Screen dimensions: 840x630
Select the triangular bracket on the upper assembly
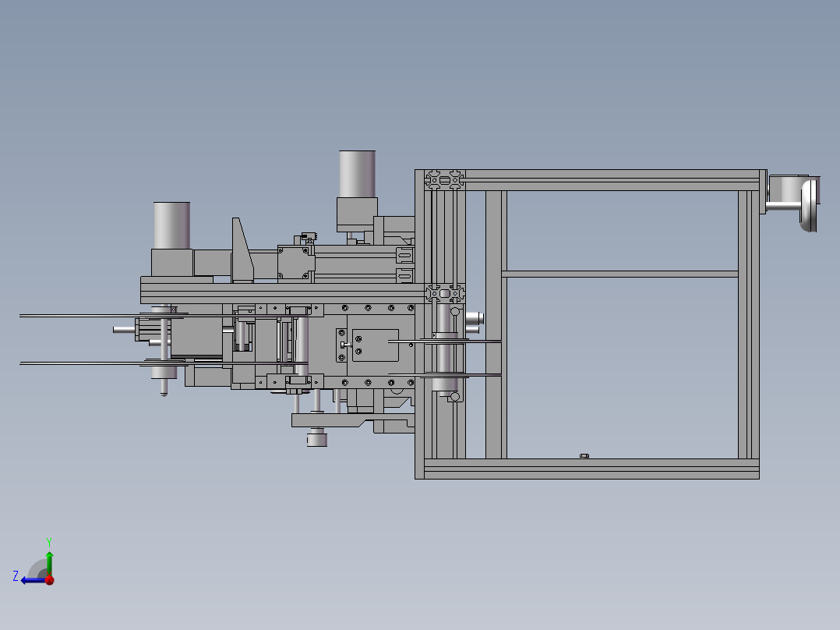[x=242, y=250]
